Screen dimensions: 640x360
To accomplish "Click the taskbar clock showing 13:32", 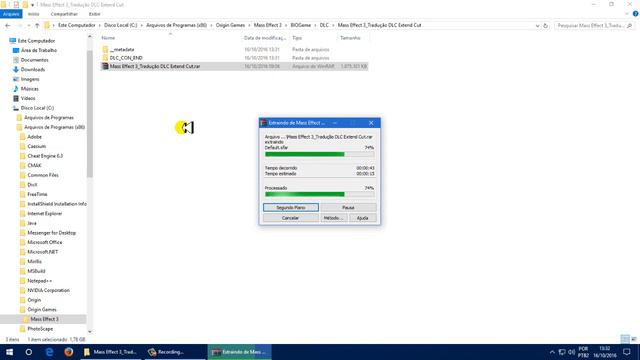I will pos(604,352).
